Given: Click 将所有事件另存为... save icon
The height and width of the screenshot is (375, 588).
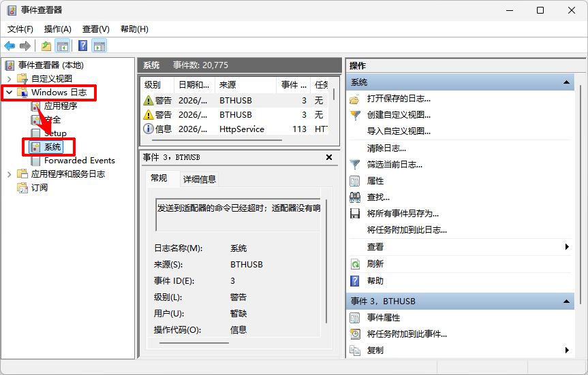Looking at the screenshot, I should coord(355,214).
